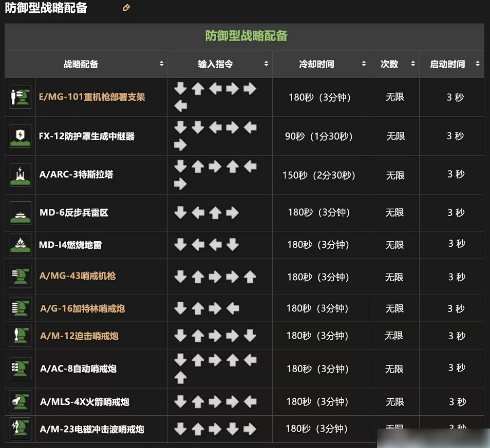This screenshot has height=448, width=490.
Task: Click the sort control on 次数 column
Action: click(x=413, y=64)
